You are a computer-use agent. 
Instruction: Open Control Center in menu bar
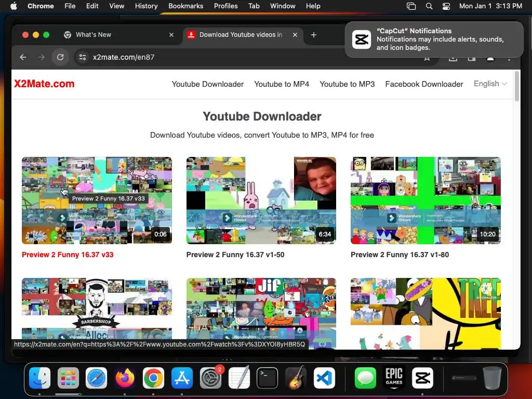click(x=446, y=6)
